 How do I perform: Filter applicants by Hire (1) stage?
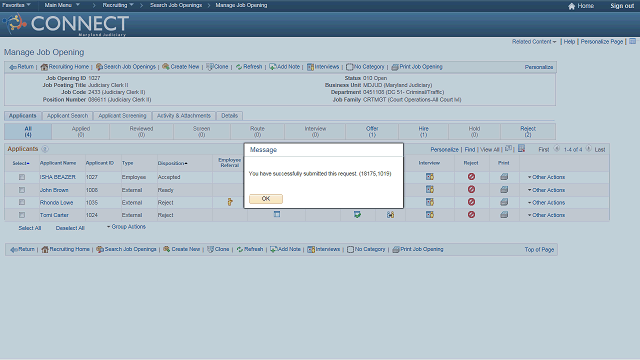tap(423, 131)
